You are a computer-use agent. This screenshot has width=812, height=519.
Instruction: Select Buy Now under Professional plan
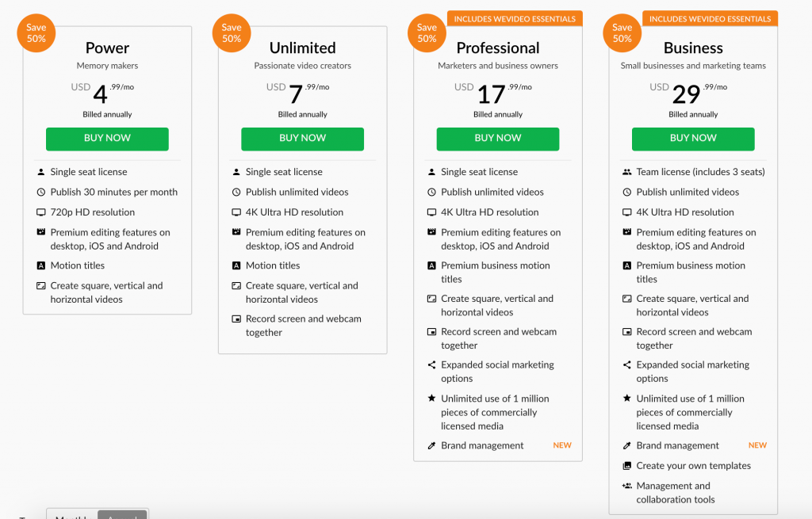(x=498, y=139)
